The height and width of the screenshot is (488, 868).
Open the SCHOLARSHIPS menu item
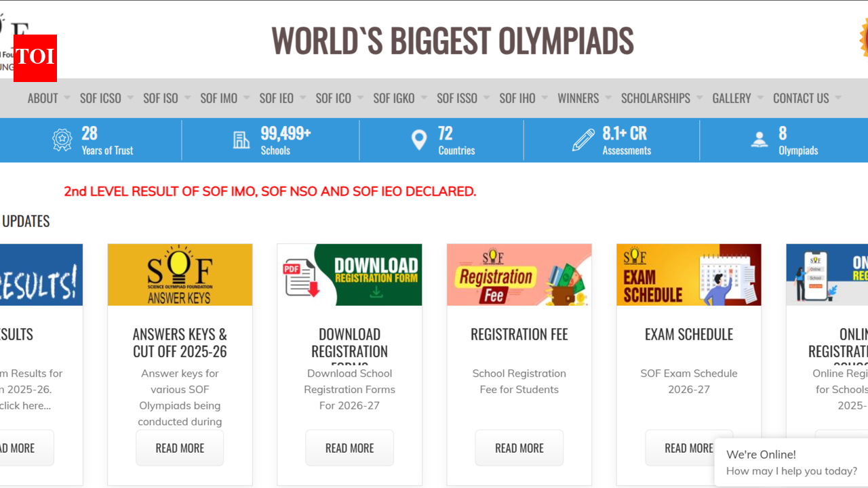coord(655,98)
